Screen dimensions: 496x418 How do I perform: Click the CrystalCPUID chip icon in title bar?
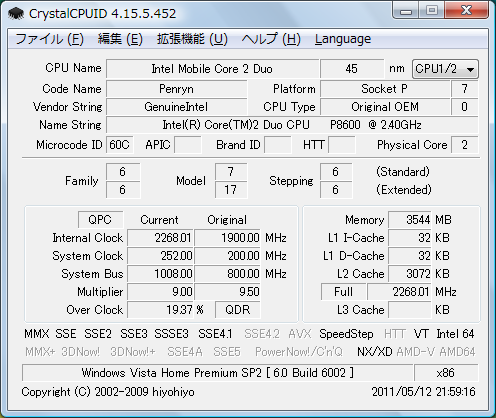click(16, 13)
